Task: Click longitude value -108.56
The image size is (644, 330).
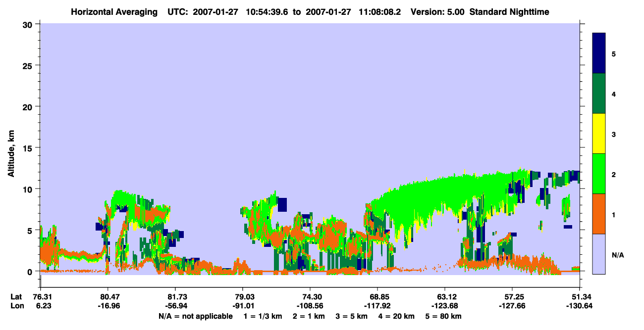Action: tap(310, 306)
